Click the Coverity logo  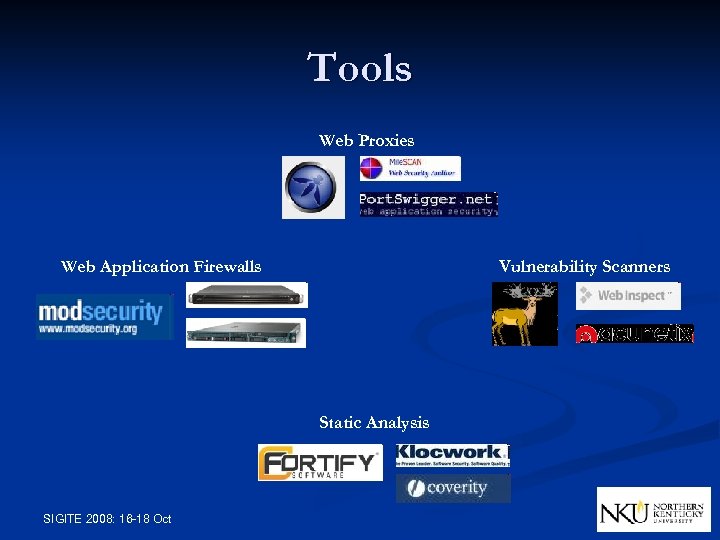(x=453, y=488)
